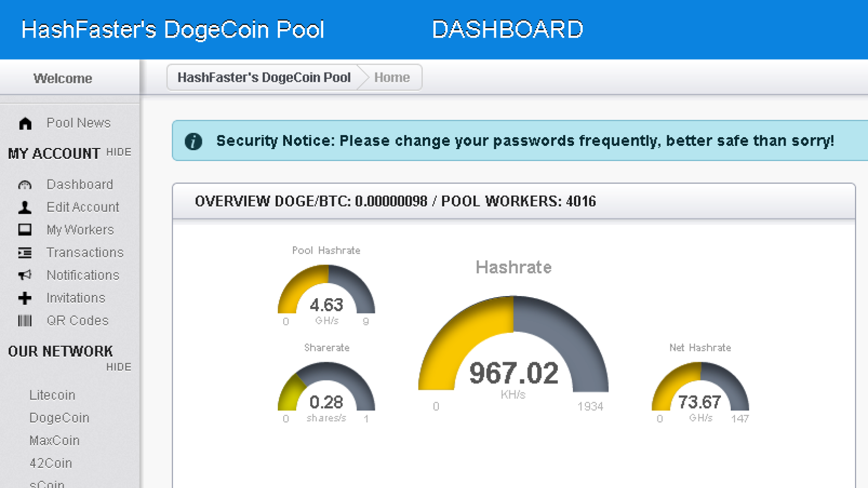Click the Invitations plus icon
Image resolution: width=868 pixels, height=488 pixels.
[25, 298]
